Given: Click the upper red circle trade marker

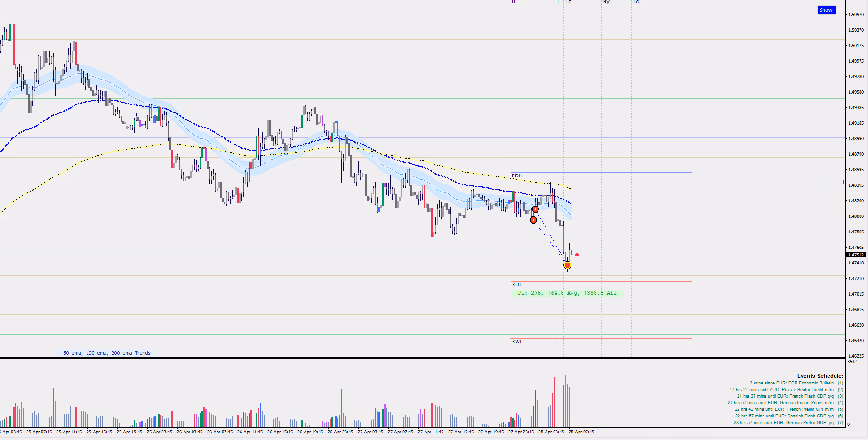Looking at the screenshot, I should (535, 209).
